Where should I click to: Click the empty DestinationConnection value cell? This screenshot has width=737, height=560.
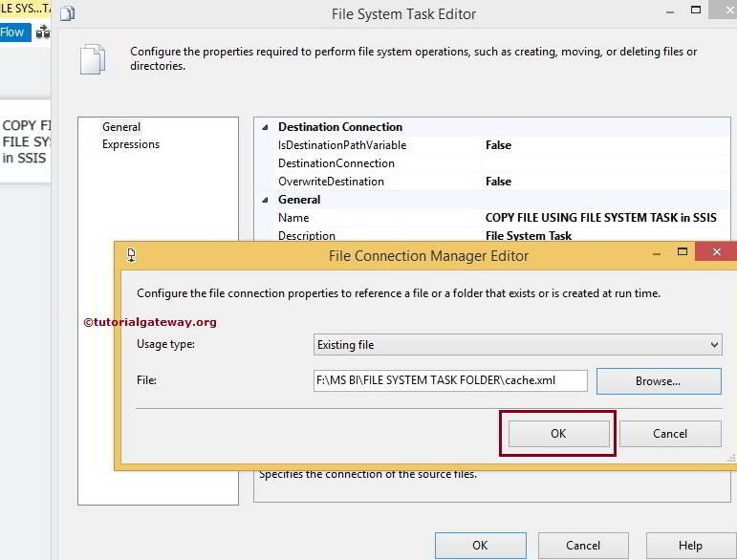coord(606,163)
